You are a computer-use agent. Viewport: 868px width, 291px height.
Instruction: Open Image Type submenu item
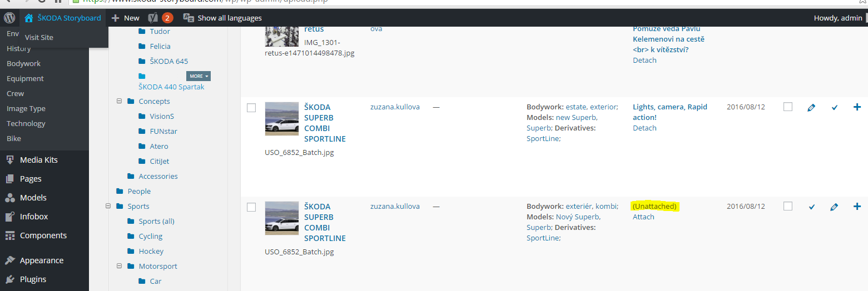[x=26, y=108]
